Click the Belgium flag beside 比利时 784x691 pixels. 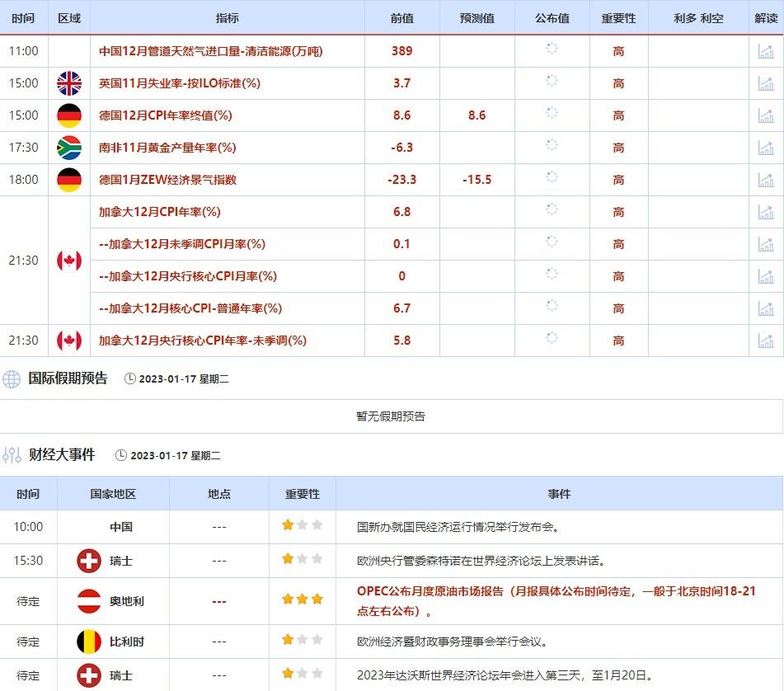click(x=89, y=641)
